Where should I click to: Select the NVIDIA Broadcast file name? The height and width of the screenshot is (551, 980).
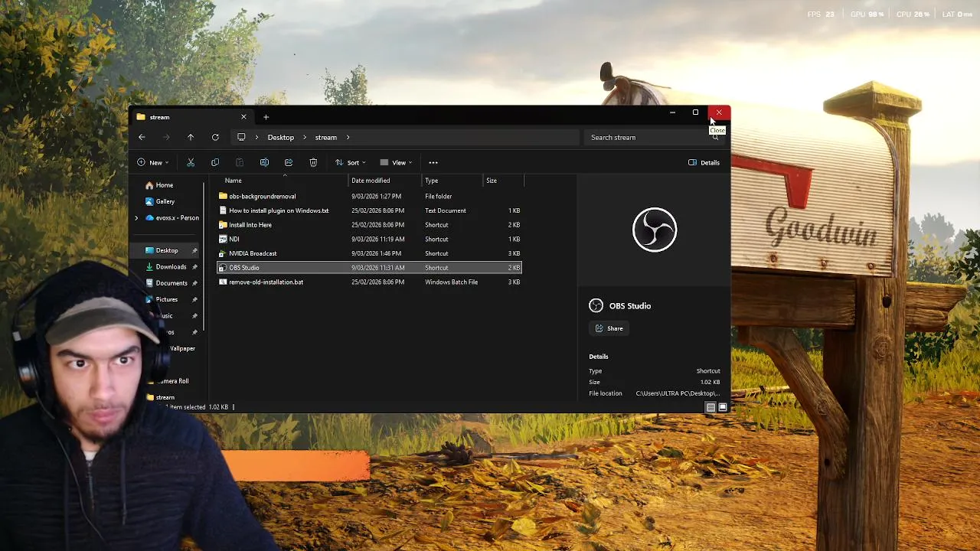253,253
